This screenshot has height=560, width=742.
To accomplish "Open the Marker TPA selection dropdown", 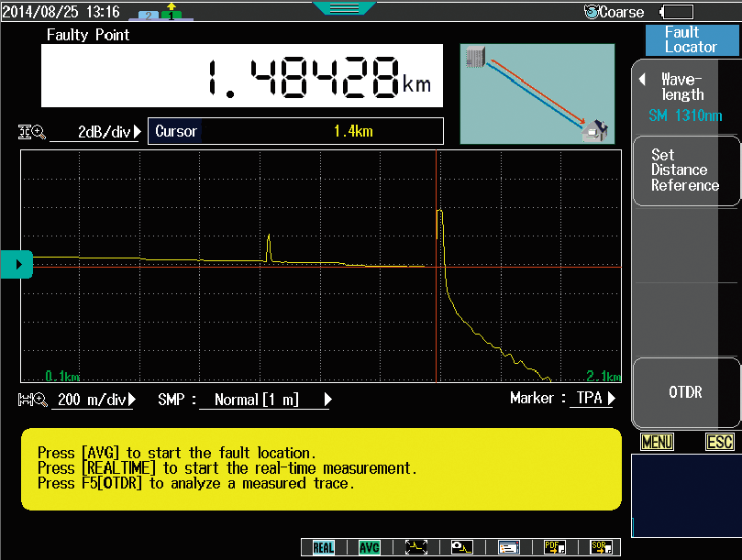I will (592, 399).
